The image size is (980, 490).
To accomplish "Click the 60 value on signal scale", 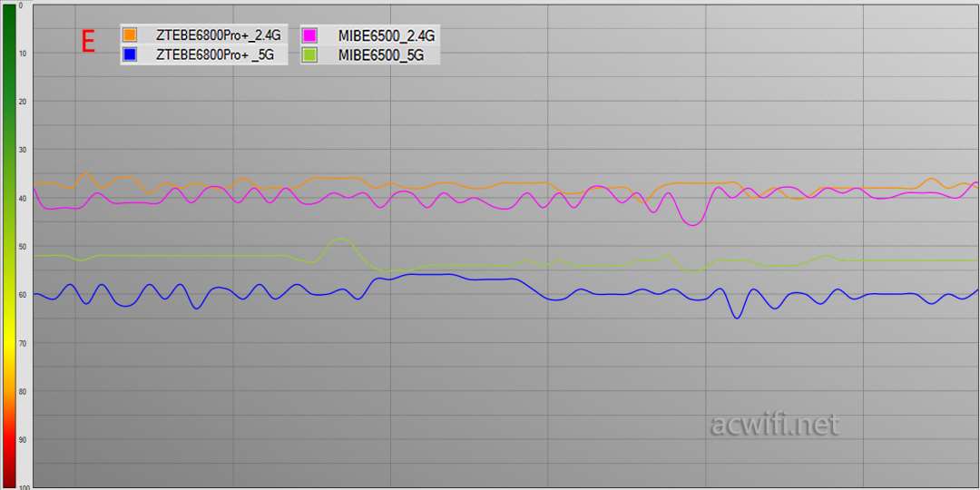I will pos(22,294).
